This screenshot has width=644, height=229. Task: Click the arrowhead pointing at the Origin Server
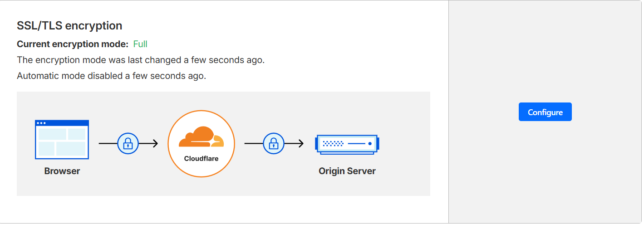(x=301, y=144)
